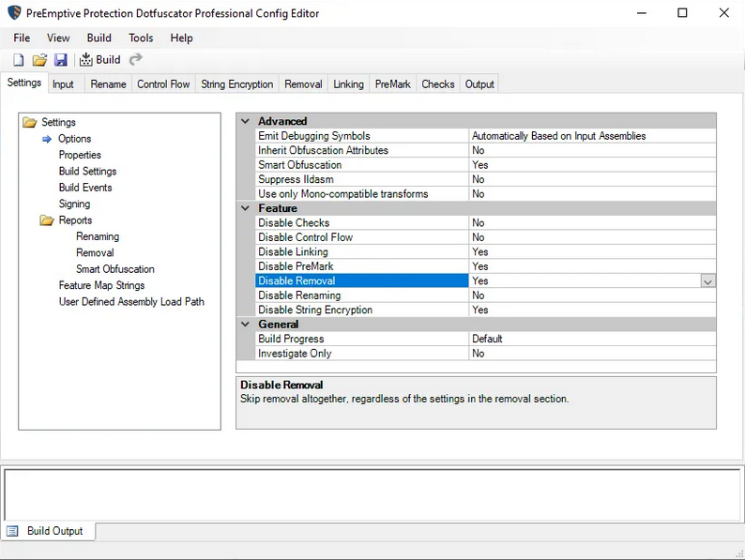745x560 pixels.
Task: Open the View menu
Action: click(x=58, y=38)
